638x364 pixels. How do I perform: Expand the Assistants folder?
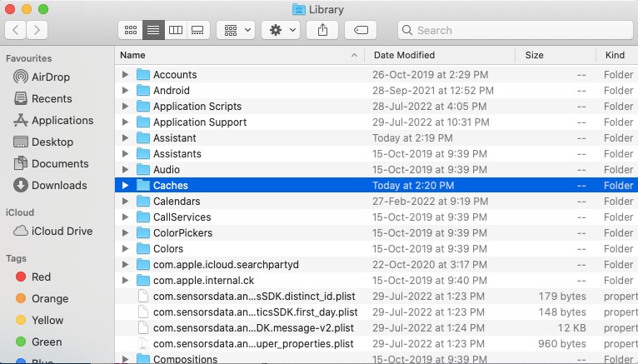125,154
